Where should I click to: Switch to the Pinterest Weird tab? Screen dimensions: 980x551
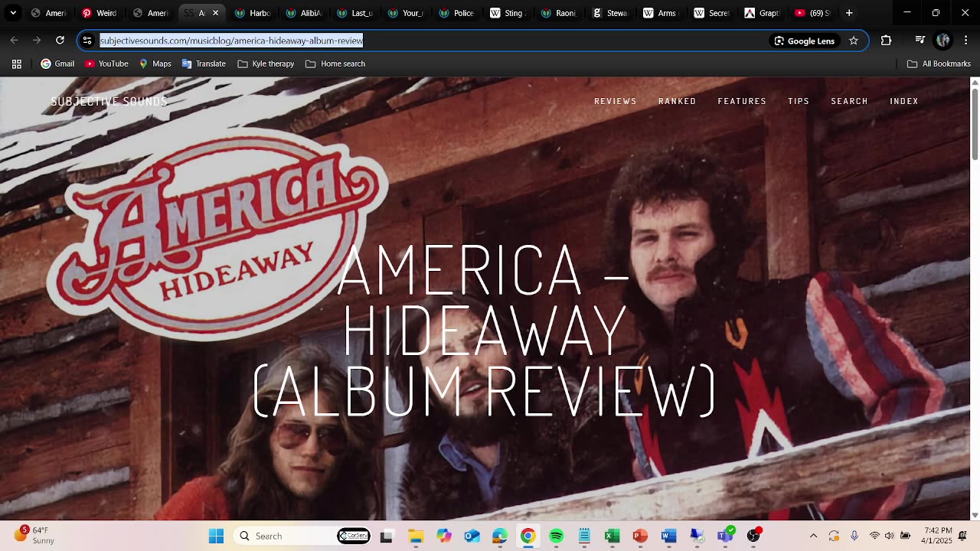pos(99,13)
